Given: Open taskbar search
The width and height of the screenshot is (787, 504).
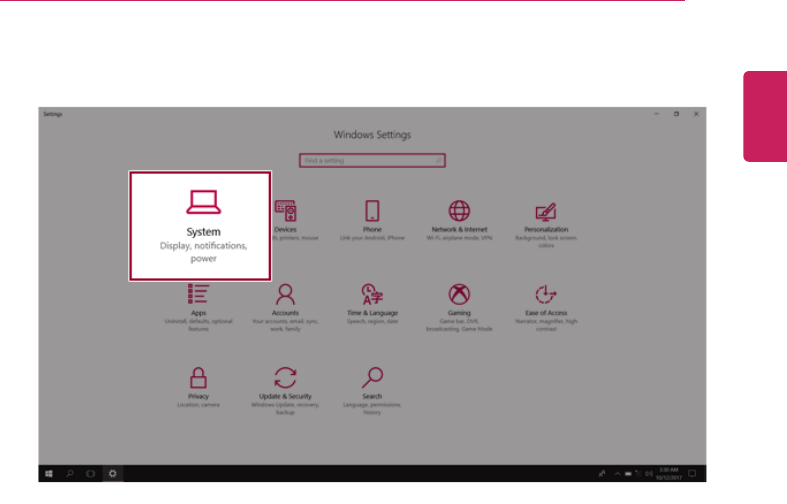Looking at the screenshot, I should pos(70,473).
